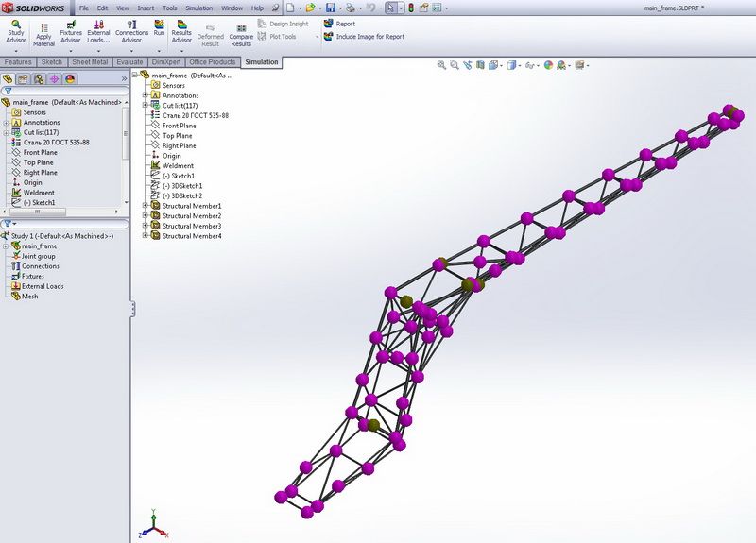This screenshot has height=543, width=756.
Task: Select Weldment in flyout tree
Action: pyautogui.click(x=172, y=166)
